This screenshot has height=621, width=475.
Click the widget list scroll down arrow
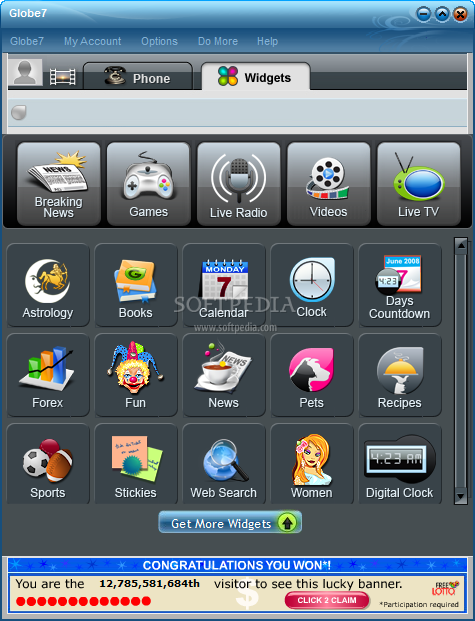click(461, 496)
